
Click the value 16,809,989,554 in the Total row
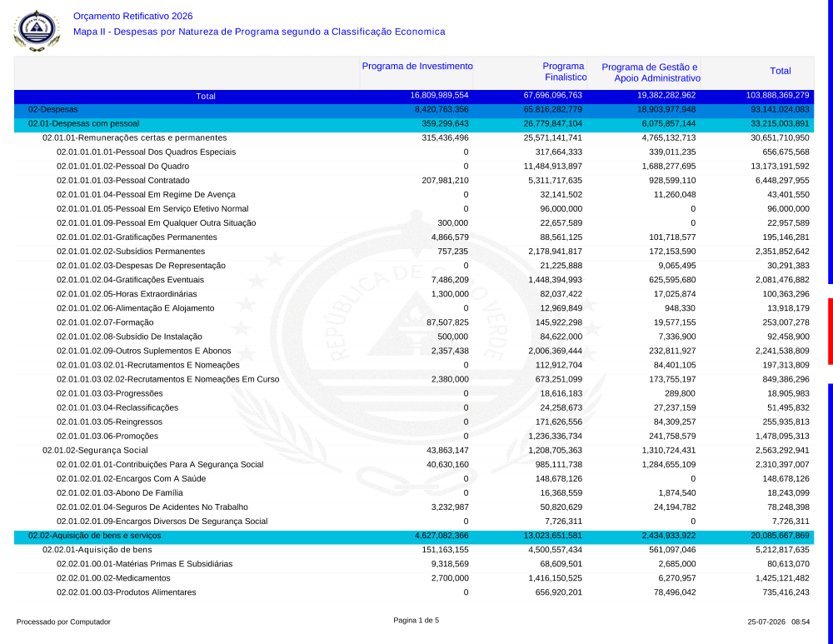(439, 96)
